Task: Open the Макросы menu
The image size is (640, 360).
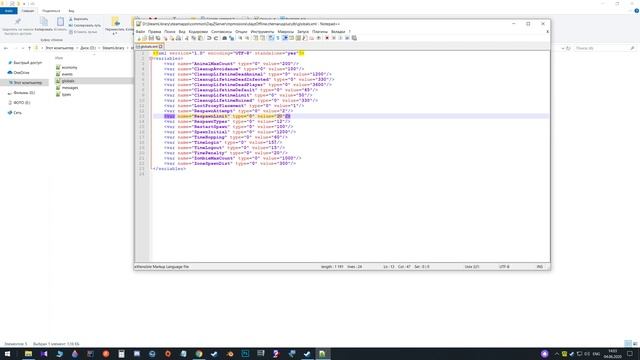Action: [x=285, y=31]
